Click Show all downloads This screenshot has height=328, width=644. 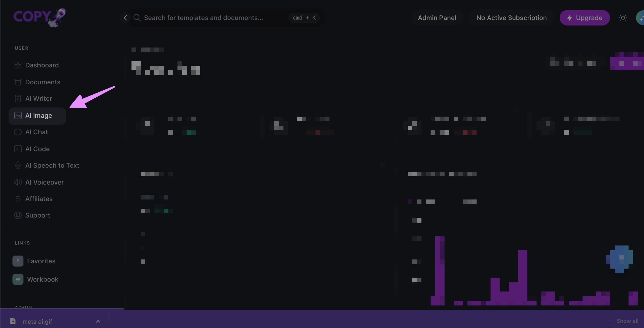[627, 321]
